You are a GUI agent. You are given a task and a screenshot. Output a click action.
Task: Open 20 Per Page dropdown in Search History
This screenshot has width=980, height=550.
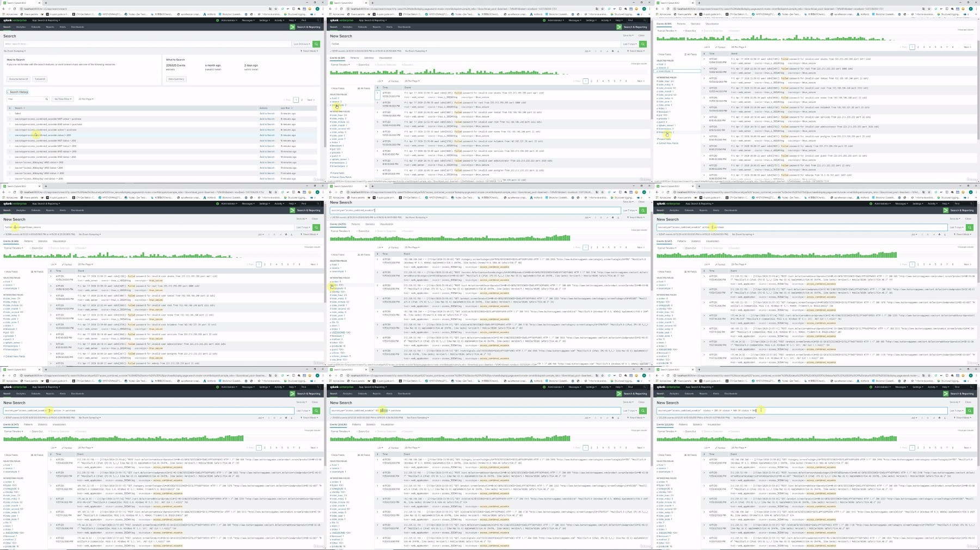[x=85, y=99]
